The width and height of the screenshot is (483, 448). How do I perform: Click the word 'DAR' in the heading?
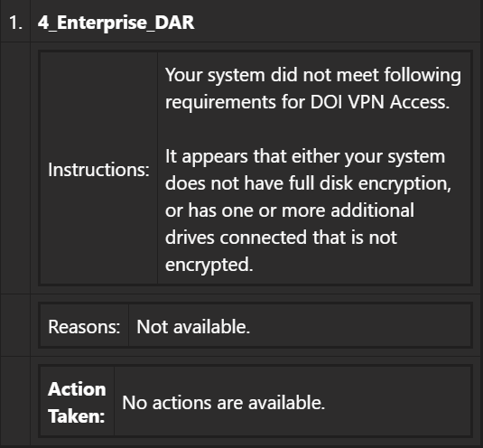point(174,23)
